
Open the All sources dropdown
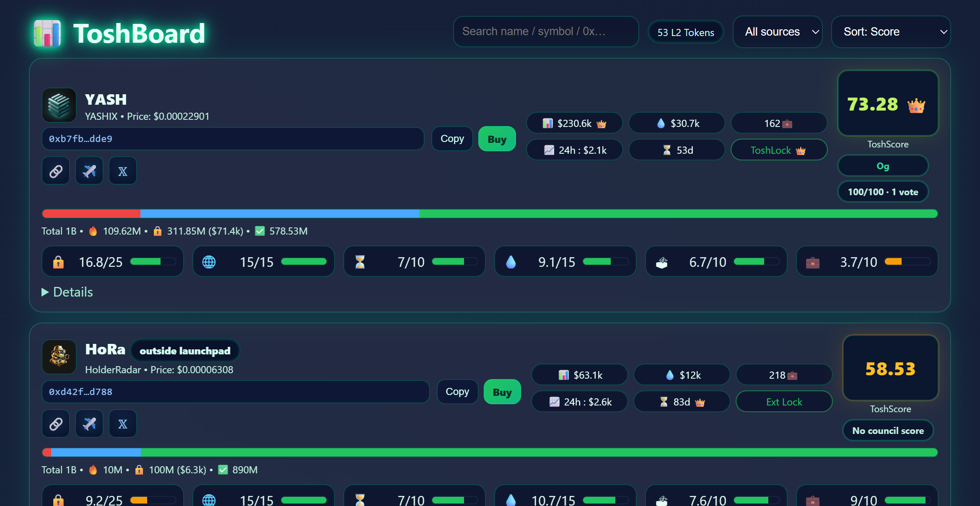click(778, 32)
